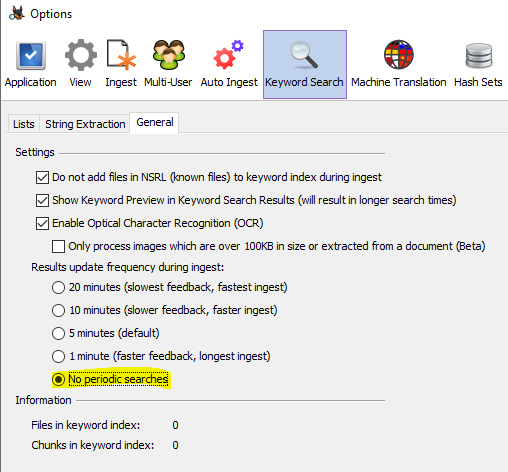Toggle Show Keyword Preview in Search Results
508x472 pixels.
(42, 200)
